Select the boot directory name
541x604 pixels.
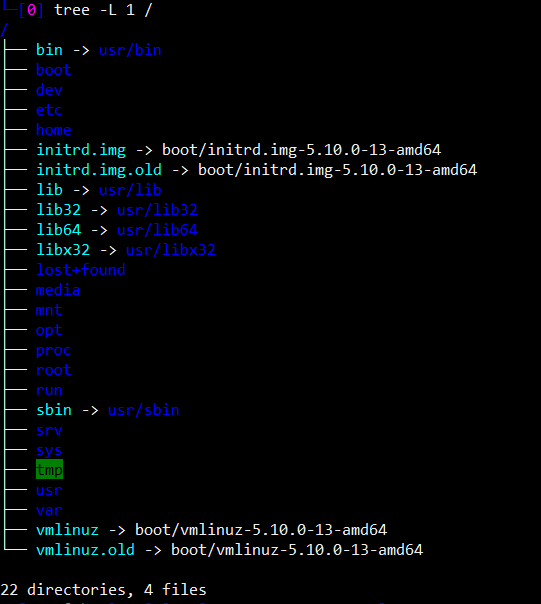click(54, 70)
